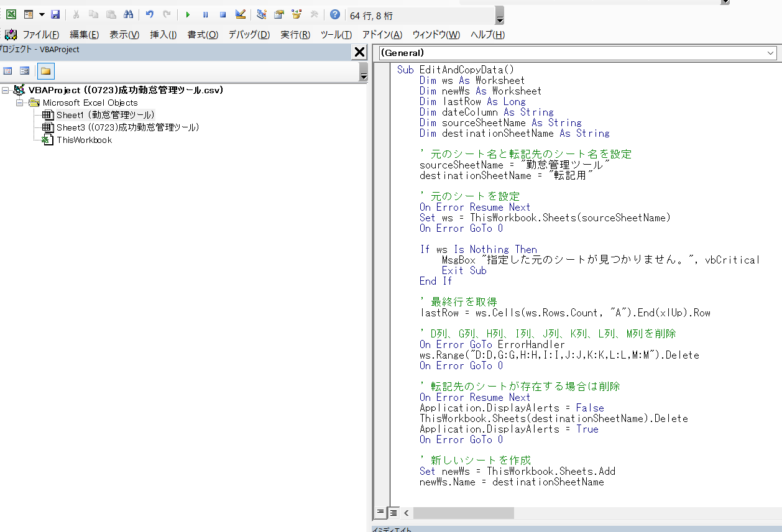
Task: Click the Paste clipboard icon
Action: (111, 14)
